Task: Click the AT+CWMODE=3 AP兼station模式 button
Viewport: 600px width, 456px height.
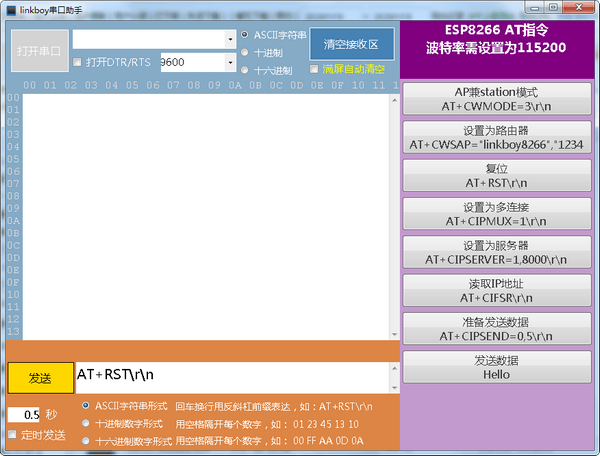Action: pyautogui.click(x=497, y=97)
